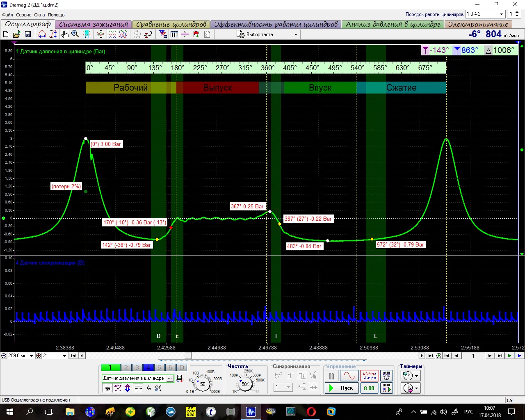Open the cylinder firing order dropdown 1-3-4-2

tap(485, 14)
